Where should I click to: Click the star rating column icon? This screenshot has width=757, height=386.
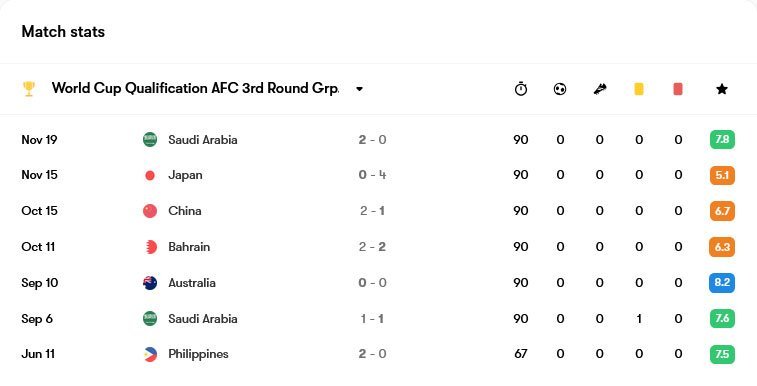coord(722,89)
